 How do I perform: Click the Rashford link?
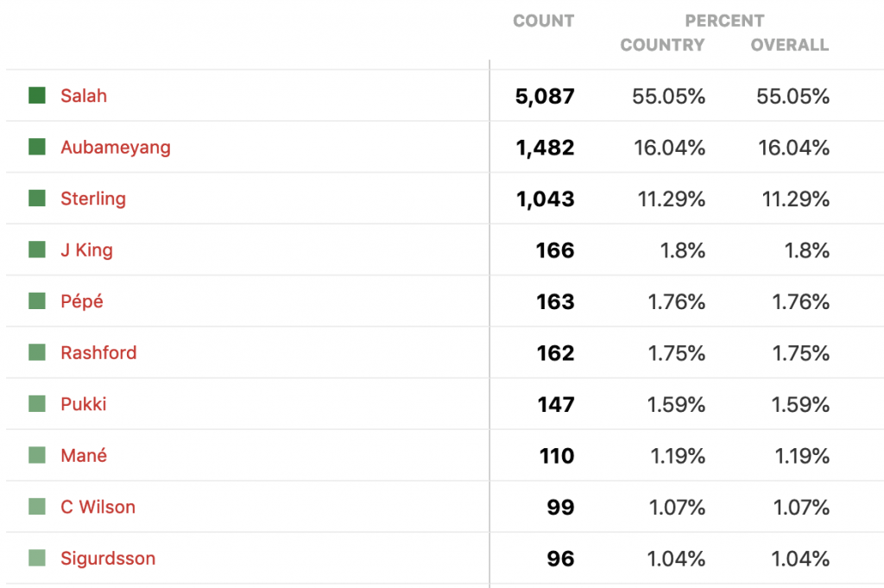(x=98, y=352)
